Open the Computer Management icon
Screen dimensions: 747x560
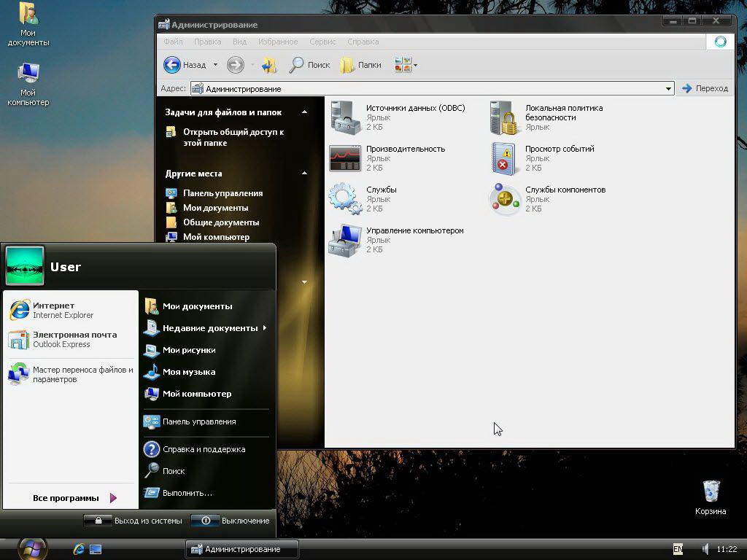[345, 241]
